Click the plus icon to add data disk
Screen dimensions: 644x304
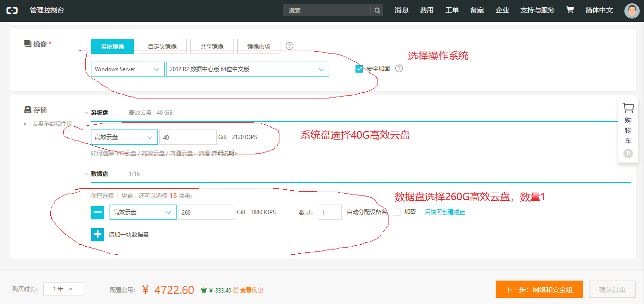(x=98, y=235)
